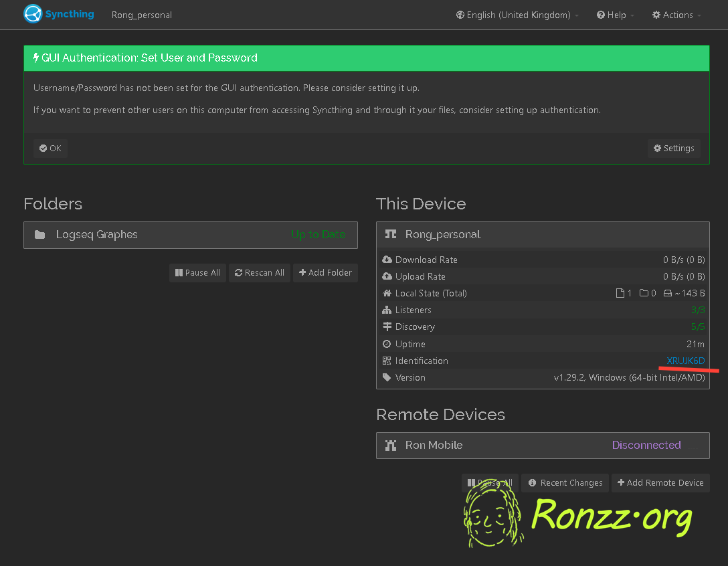Image resolution: width=728 pixels, height=566 pixels.
Task: Click the Listeners 3/3 value
Action: click(x=698, y=310)
